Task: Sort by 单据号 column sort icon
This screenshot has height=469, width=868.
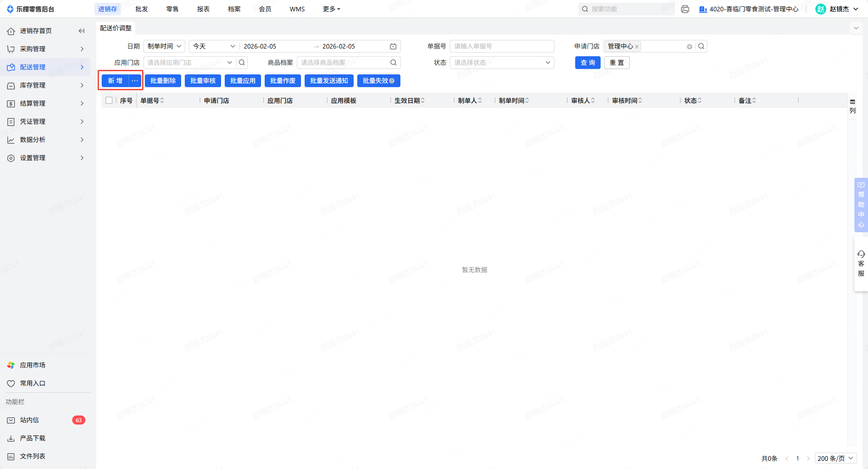Action: coord(162,101)
